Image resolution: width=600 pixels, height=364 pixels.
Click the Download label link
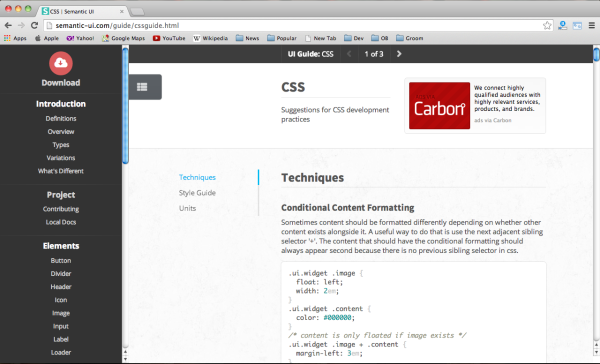(x=61, y=83)
